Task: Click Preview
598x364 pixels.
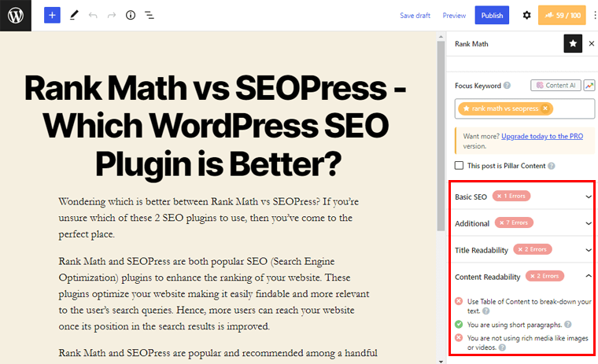Action: click(x=454, y=16)
